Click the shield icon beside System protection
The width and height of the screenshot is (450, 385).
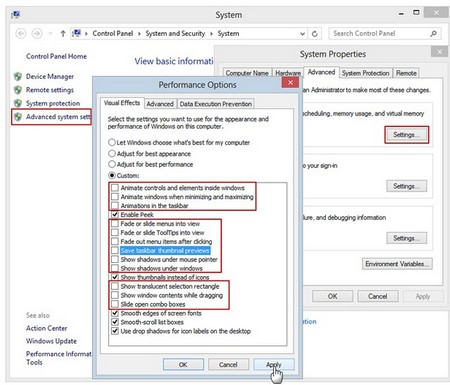(18, 103)
